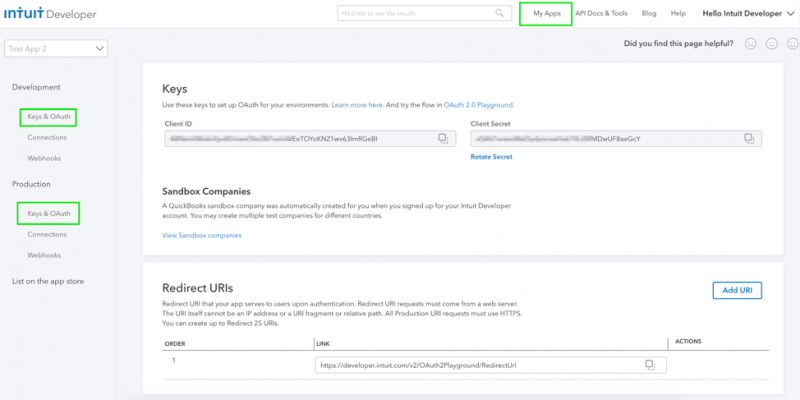Open My Apps in top navigation
This screenshot has width=800, height=400.
[x=547, y=14]
